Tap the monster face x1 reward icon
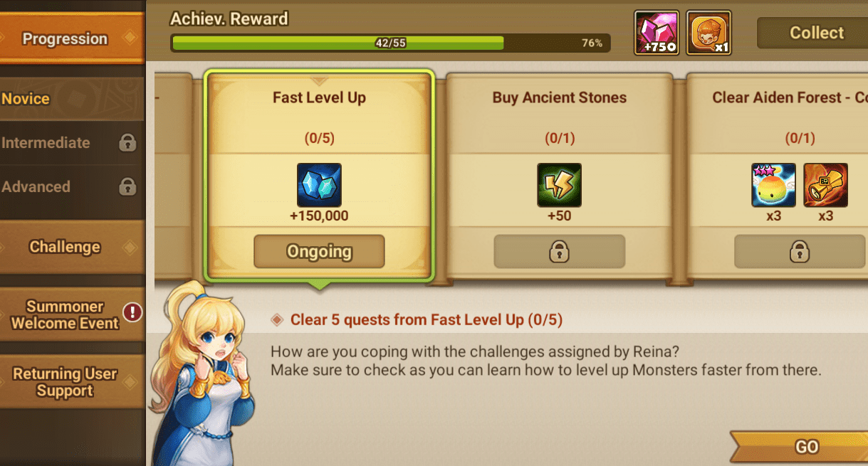Image resolution: width=868 pixels, height=466 pixels. click(x=708, y=33)
